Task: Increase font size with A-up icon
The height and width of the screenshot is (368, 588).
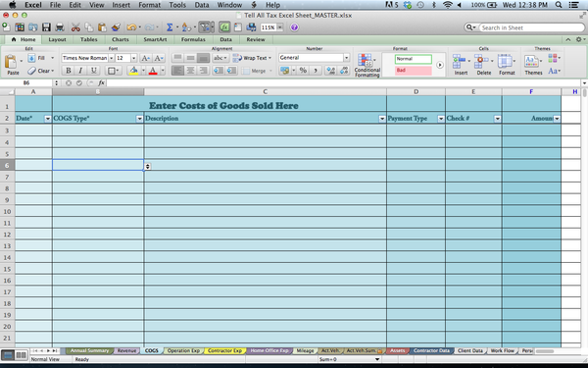Action: click(x=145, y=58)
